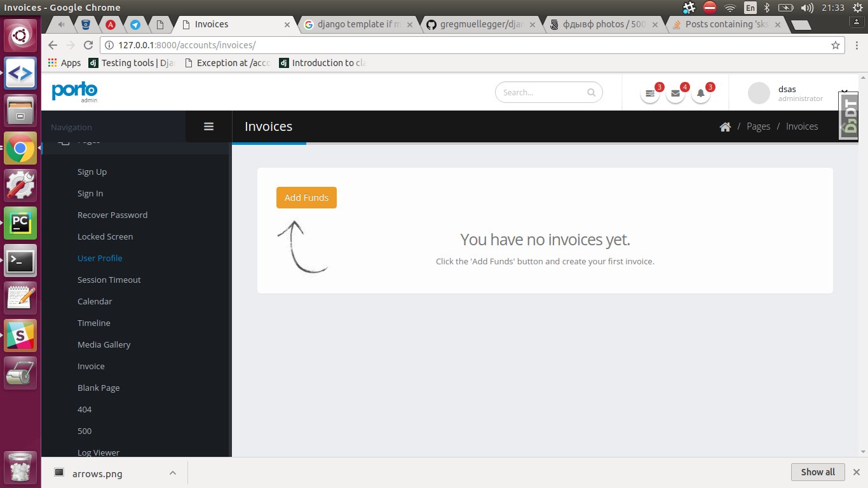
Task: Open Slack from the Ubuntu dock
Action: (x=20, y=335)
